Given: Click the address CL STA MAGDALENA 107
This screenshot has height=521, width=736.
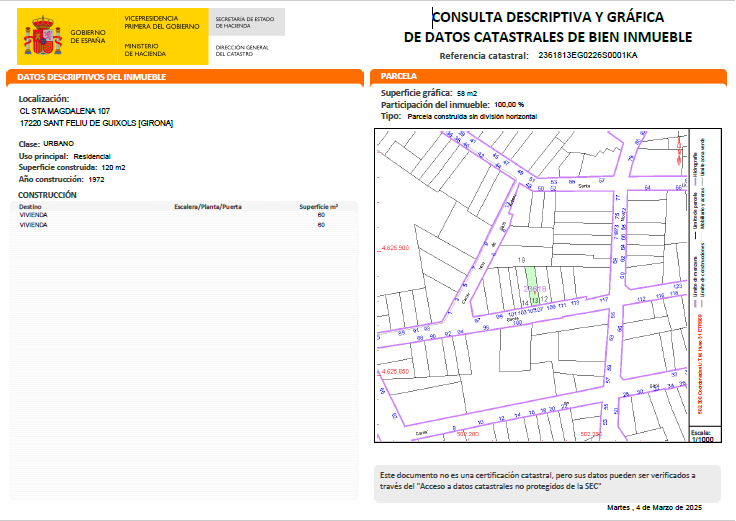Looking at the screenshot, I should click(x=65, y=111).
